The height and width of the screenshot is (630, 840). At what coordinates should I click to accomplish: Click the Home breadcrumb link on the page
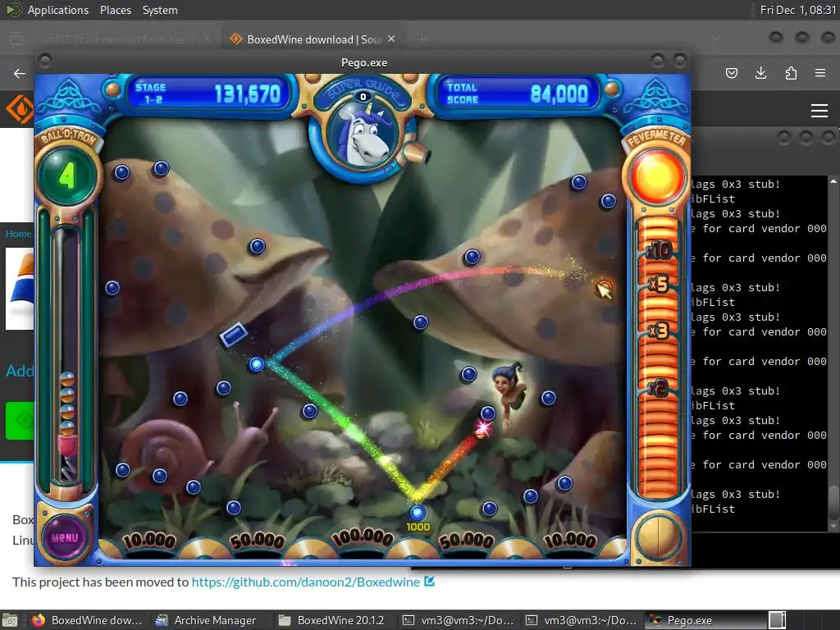[x=18, y=234]
